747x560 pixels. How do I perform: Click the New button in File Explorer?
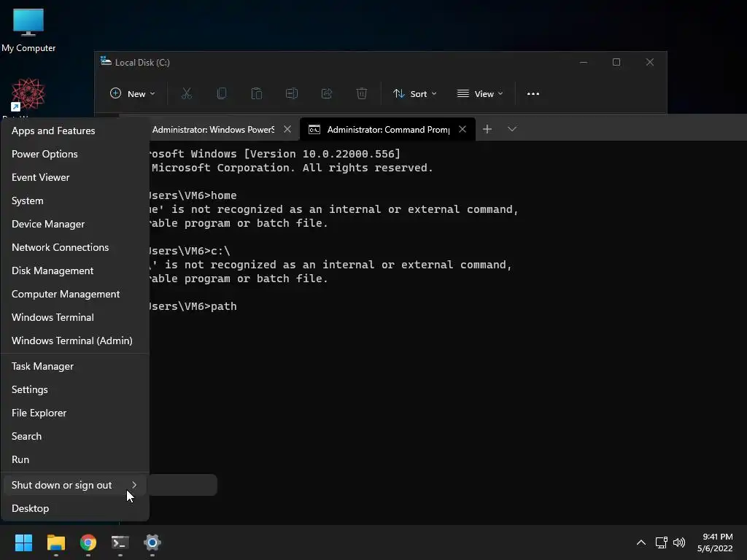click(133, 94)
